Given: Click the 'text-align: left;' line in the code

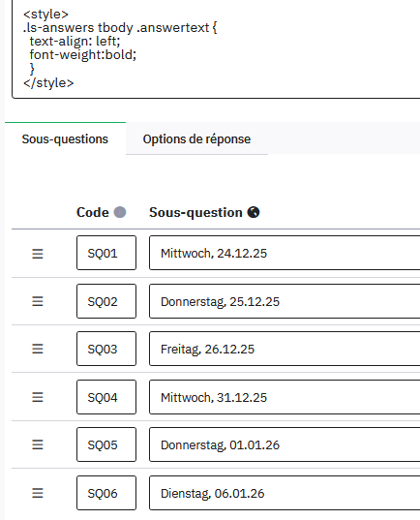Looking at the screenshot, I should click(x=75, y=41).
